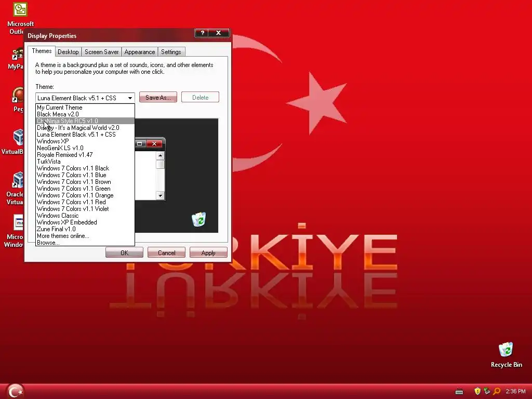Image resolution: width=532 pixels, height=399 pixels.
Task: Click the Save As... button
Action: [158, 97]
